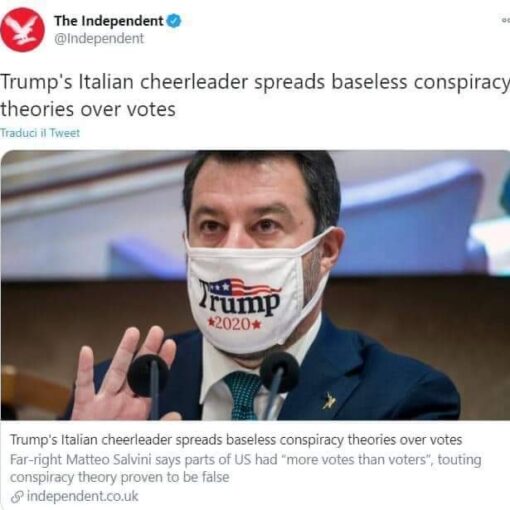Open The Independent's red eagle profile avatar

point(22,30)
